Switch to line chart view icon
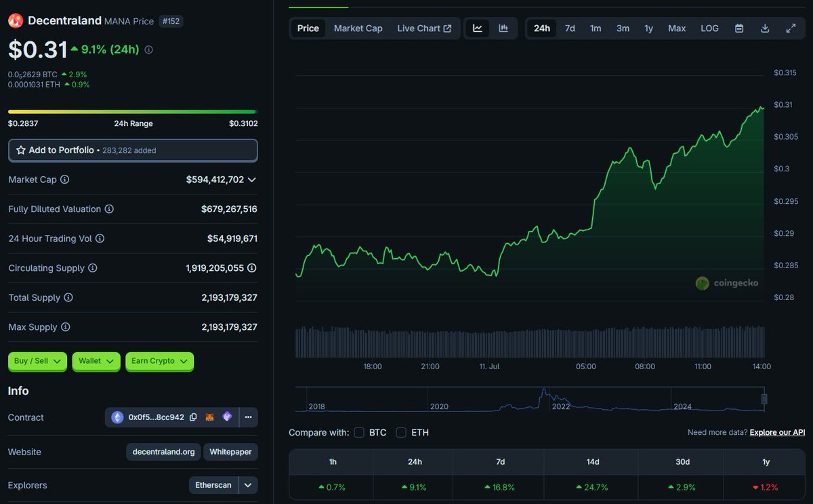This screenshot has height=504, width=813. [478, 28]
